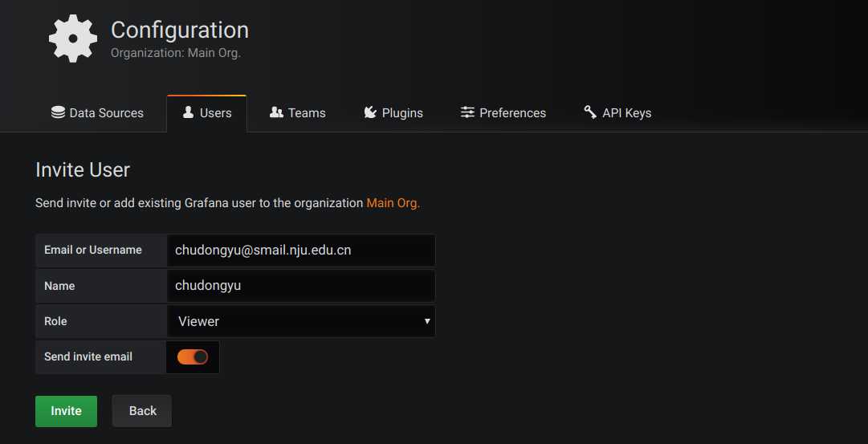Click the Role dropdown arrow
Viewport: 868px width, 444px height.
(x=427, y=321)
